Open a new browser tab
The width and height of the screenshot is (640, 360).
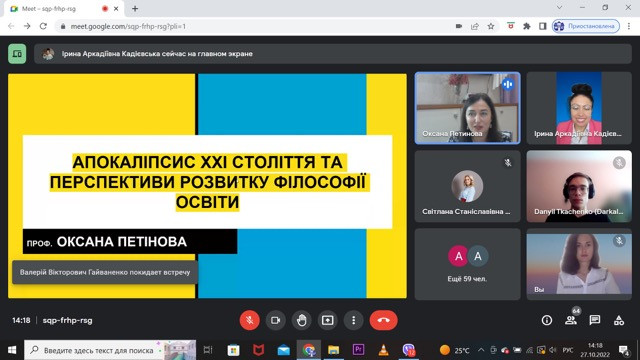point(135,9)
